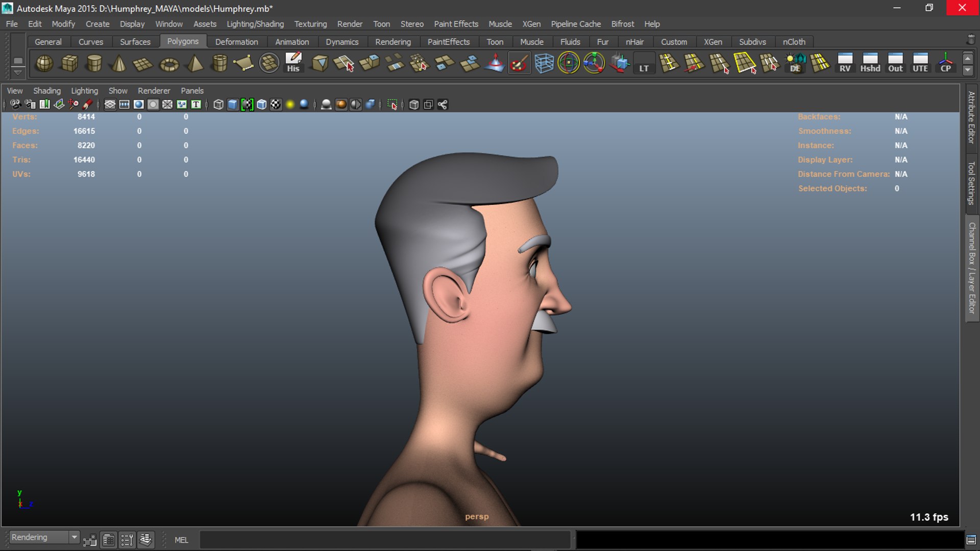Open the Out outliner shelf button
The height and width of the screenshot is (551, 980).
(x=895, y=63)
